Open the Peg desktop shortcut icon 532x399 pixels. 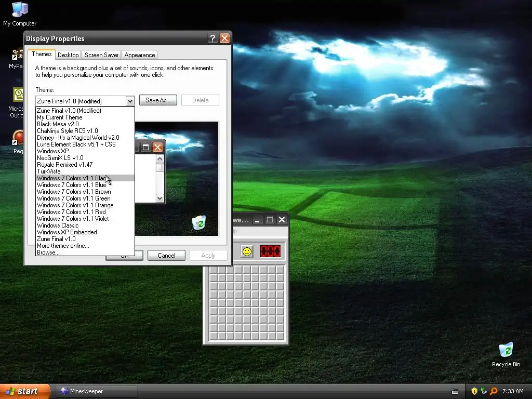point(18,142)
